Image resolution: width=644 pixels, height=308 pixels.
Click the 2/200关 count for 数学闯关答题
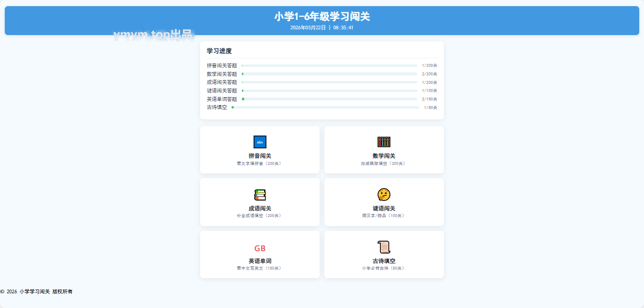(x=430, y=74)
